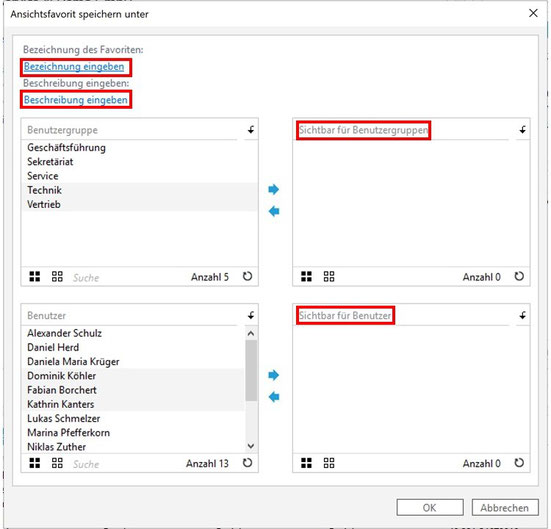The image size is (551, 529).
Task: Sort the Benutzergruppe column header arrow
Action: pos(251,130)
